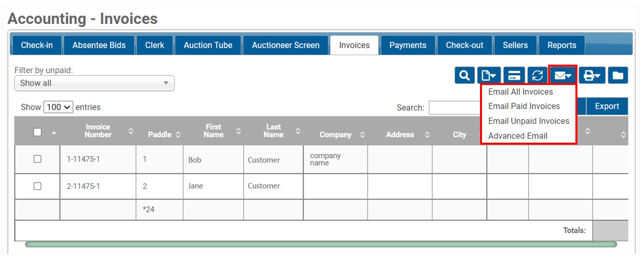Click the credit card payment icon
Screen dimensions: 644x259
coord(514,75)
